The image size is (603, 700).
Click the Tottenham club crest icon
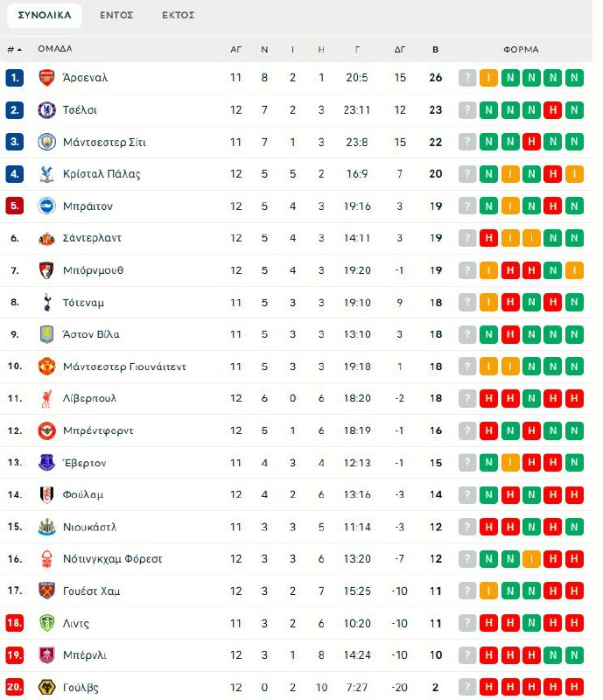click(46, 303)
